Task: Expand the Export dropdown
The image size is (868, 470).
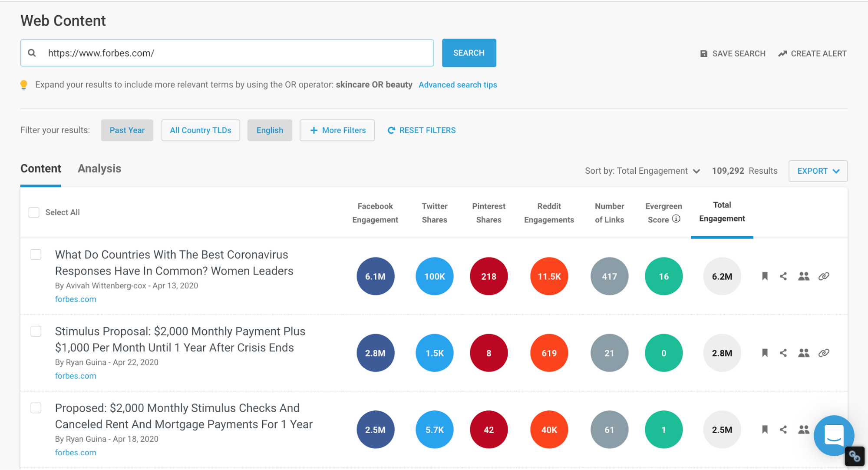Action: [x=818, y=171]
